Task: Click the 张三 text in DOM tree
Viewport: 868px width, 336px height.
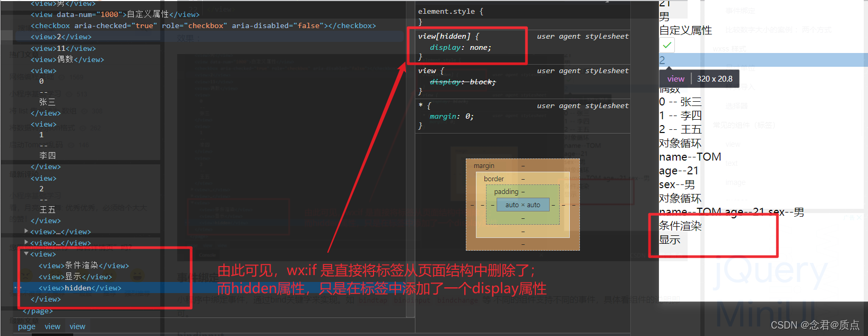Action: tap(47, 102)
